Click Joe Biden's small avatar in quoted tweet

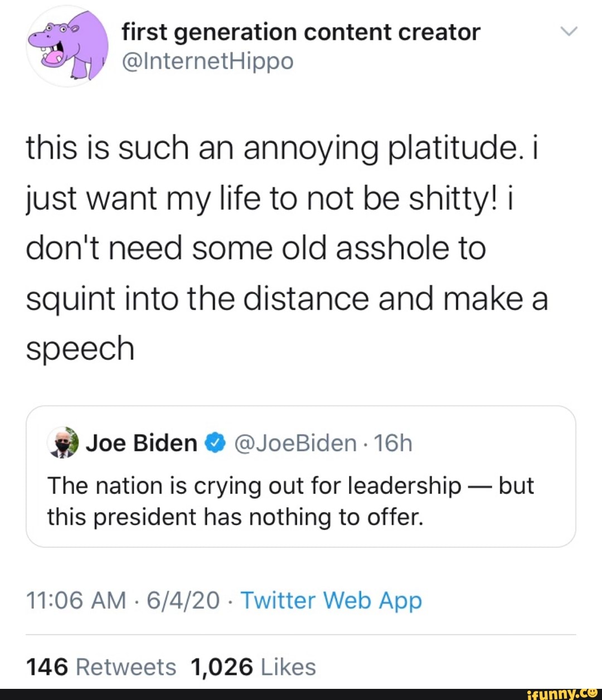point(63,443)
